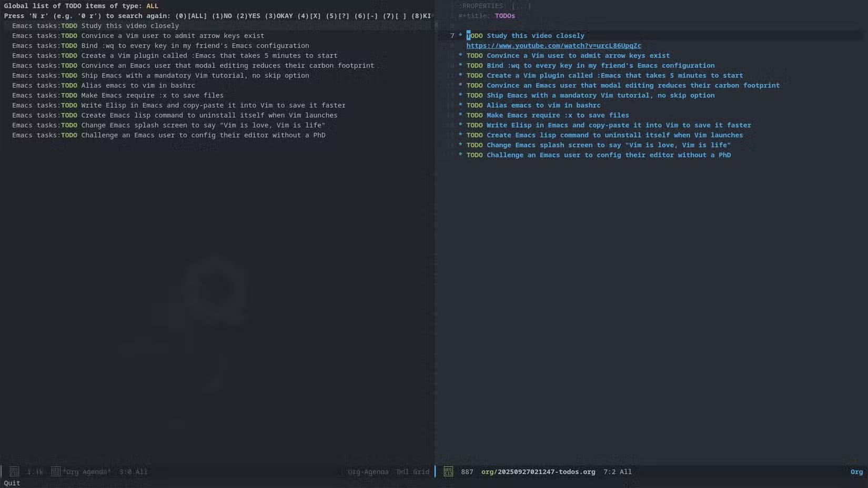Toggle the TODO state of 'Bind :wq' heading
This screenshot has width=868, height=488.
pos(475,66)
